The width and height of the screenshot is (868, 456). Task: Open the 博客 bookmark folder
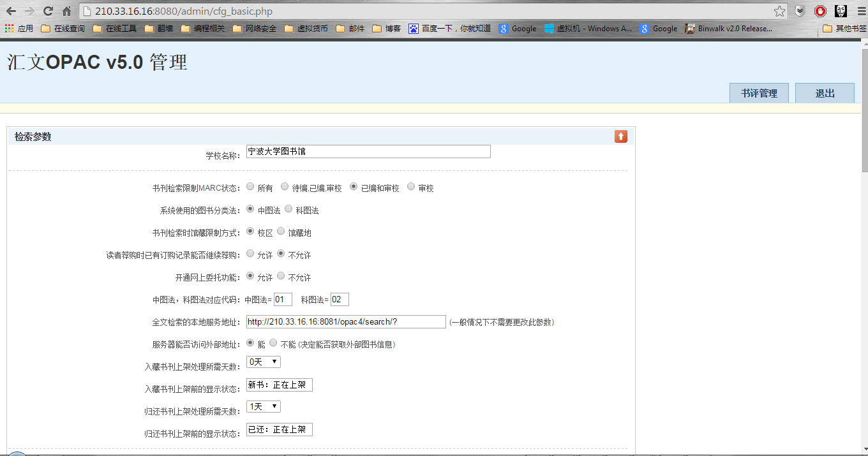coord(387,29)
